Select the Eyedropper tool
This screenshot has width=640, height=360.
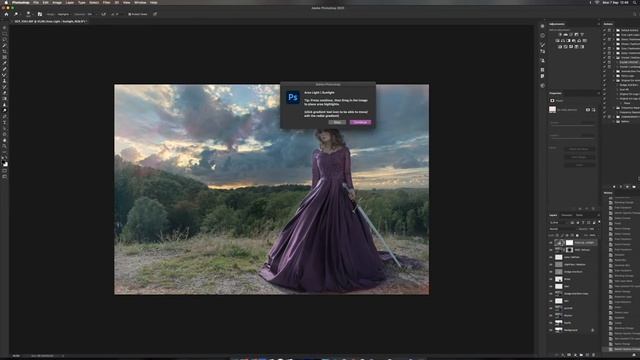point(4,63)
